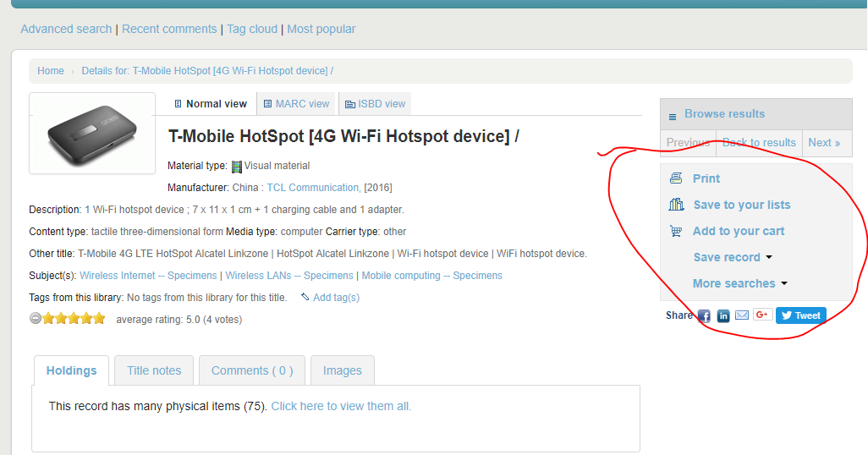Rate the title with the fifth star
Image resolution: width=868 pixels, height=455 pixels.
click(x=99, y=319)
